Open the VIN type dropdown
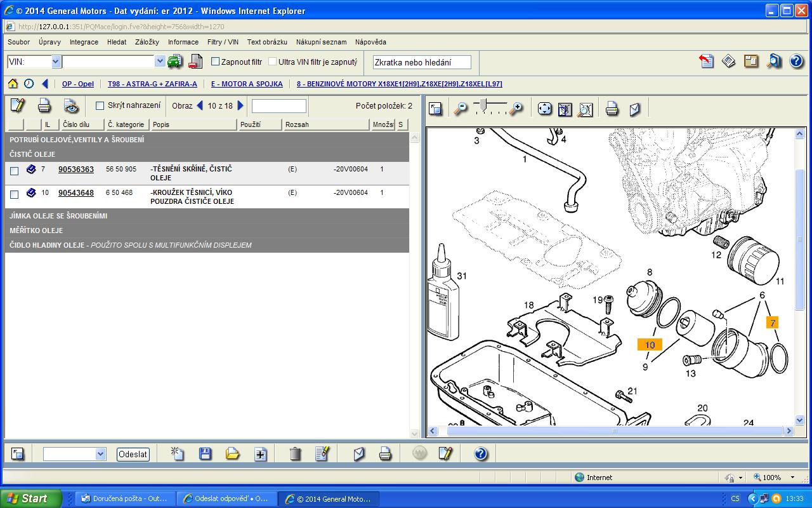The image size is (812, 508). (x=56, y=62)
